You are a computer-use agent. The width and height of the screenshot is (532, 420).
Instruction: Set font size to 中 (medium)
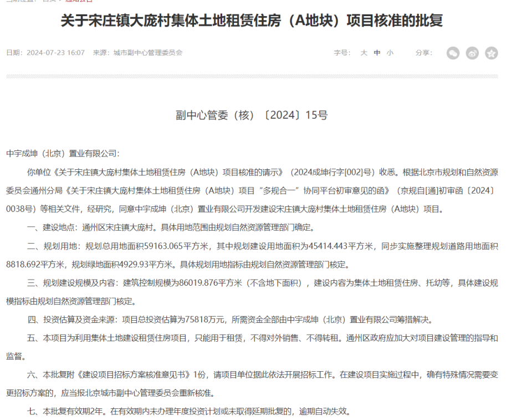click(x=377, y=53)
